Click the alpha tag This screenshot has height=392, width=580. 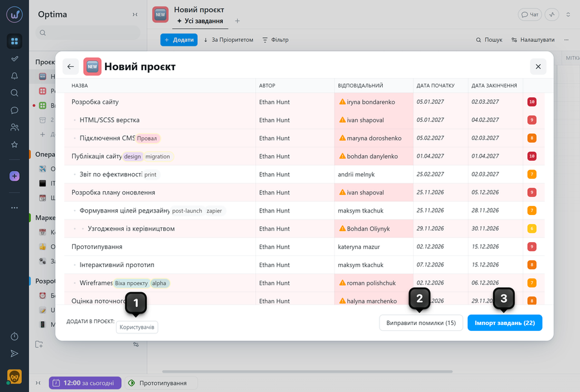tap(159, 283)
